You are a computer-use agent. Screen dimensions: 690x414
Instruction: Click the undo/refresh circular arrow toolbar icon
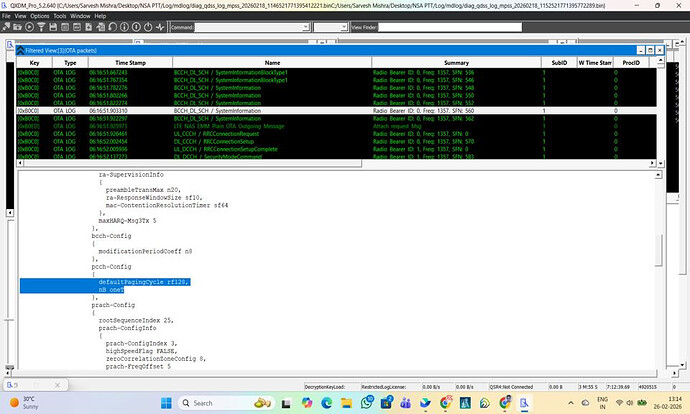[112, 27]
